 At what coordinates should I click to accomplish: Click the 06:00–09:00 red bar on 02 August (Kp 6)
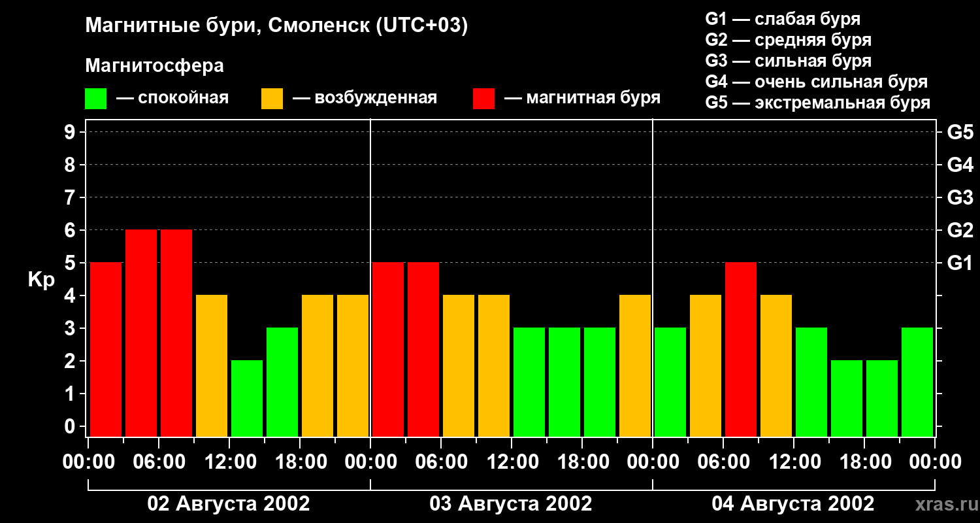click(176, 333)
